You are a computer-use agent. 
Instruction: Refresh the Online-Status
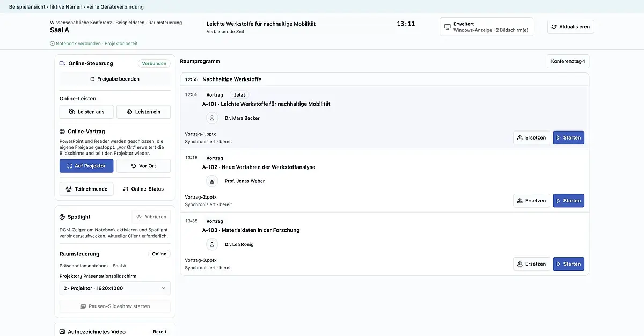pyautogui.click(x=143, y=189)
